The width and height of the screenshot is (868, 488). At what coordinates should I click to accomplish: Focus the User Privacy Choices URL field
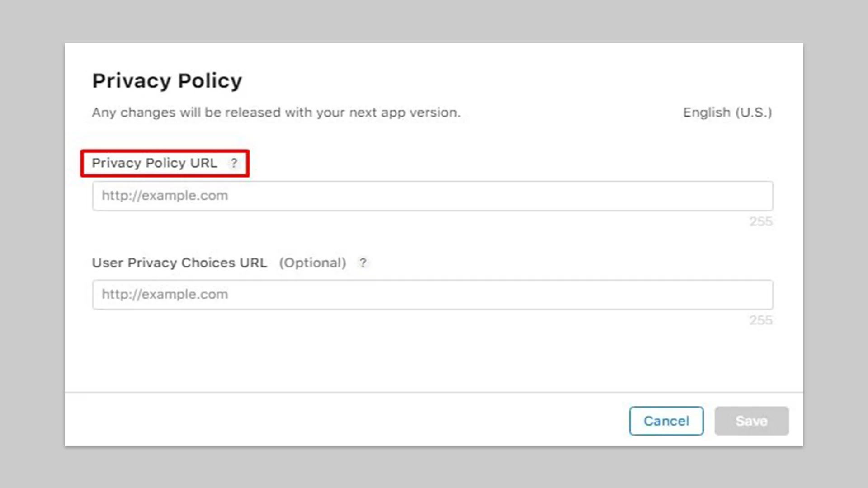coord(432,295)
